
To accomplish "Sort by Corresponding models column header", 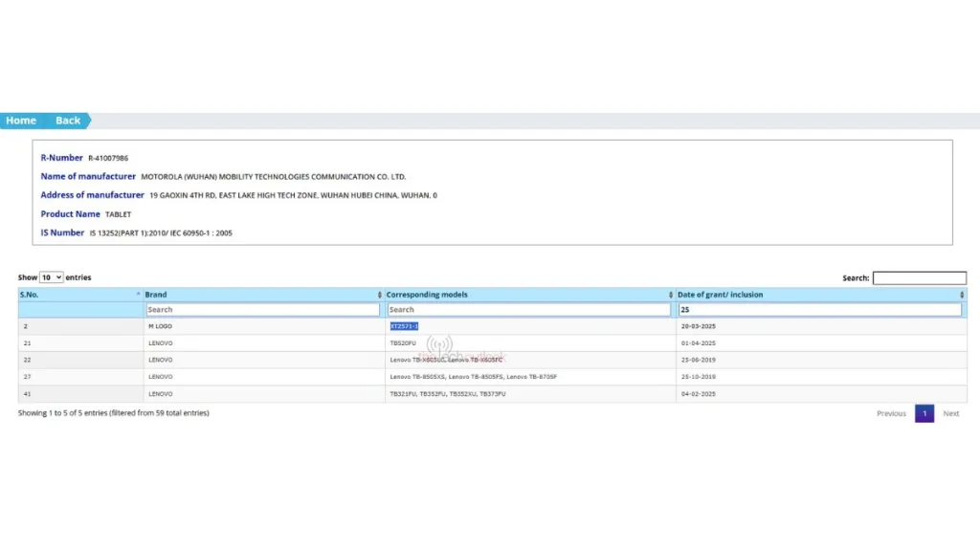I will [529, 295].
